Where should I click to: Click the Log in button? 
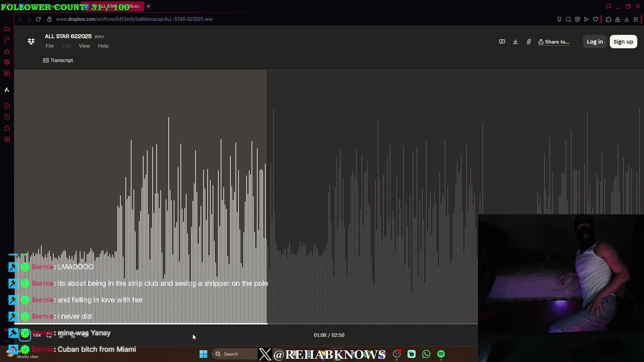(x=595, y=42)
